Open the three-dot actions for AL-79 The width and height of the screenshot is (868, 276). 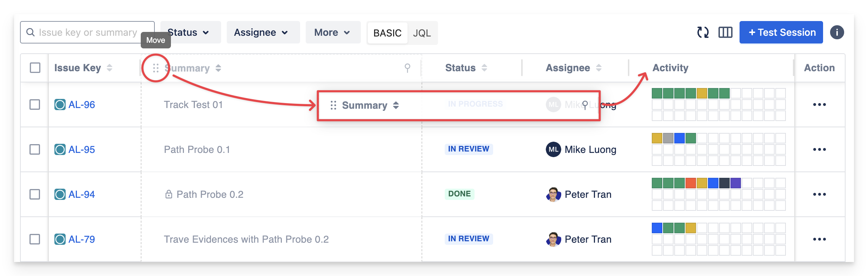819,239
